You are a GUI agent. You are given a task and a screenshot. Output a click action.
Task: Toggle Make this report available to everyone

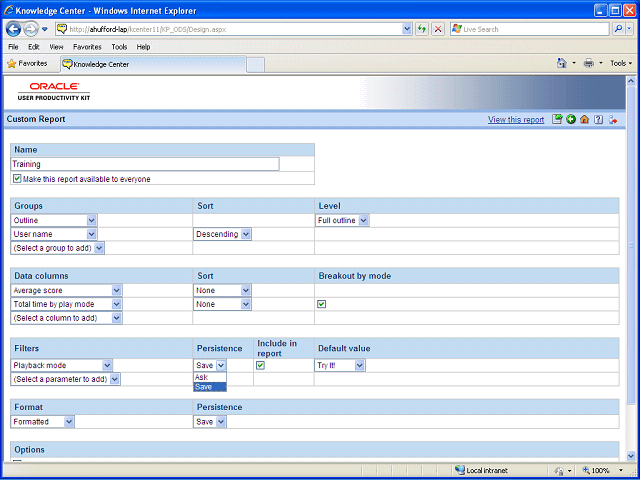[x=17, y=179]
